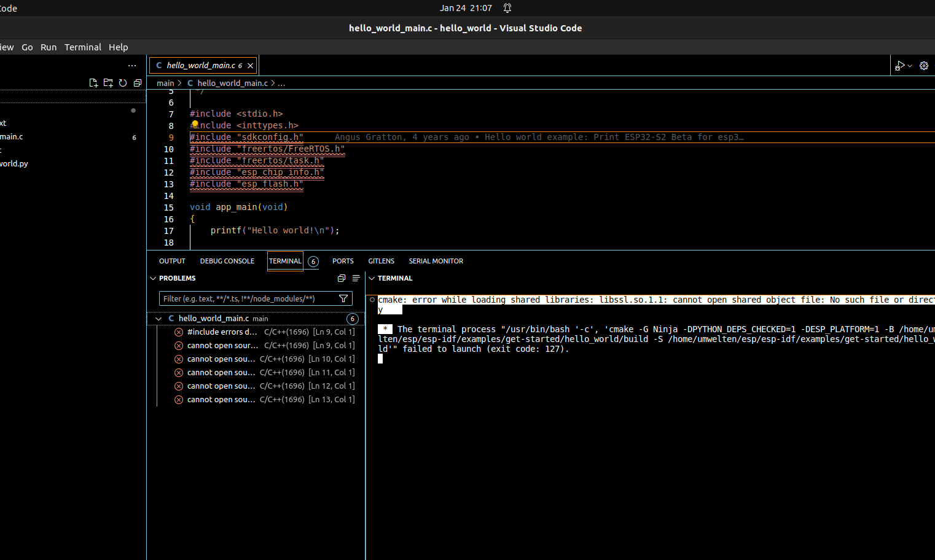Collapse the PROBLEMS section header
Viewport: 935px width, 560px height.
153,278
